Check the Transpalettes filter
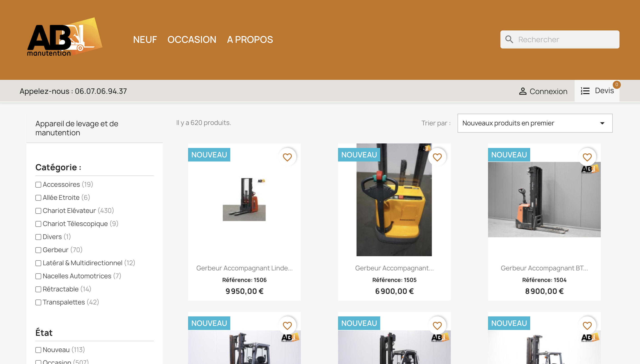Screen dimensions: 640x364 coord(38,302)
